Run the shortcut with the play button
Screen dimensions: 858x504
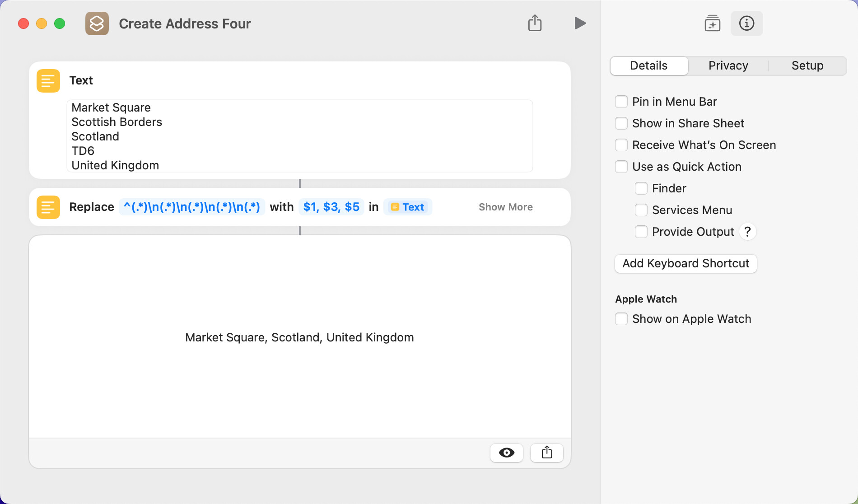(x=580, y=23)
